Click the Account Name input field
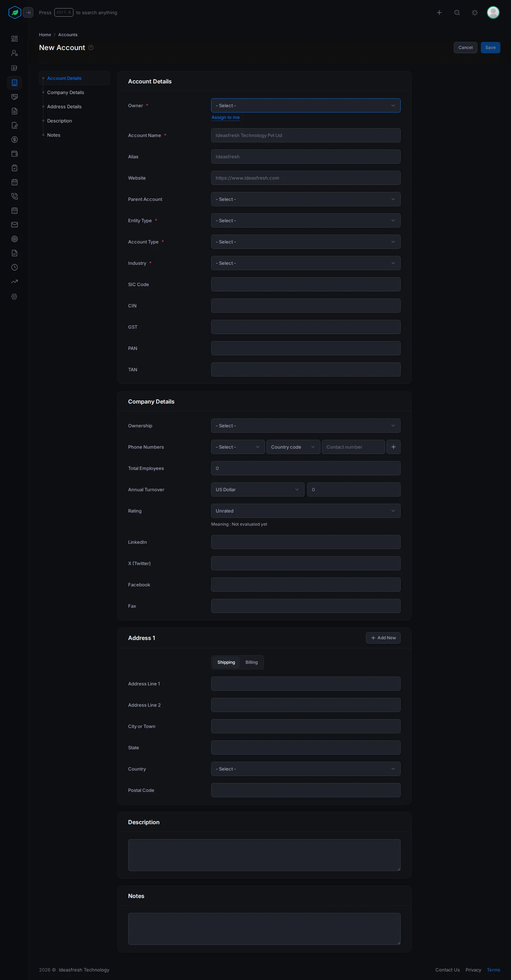 pos(306,136)
